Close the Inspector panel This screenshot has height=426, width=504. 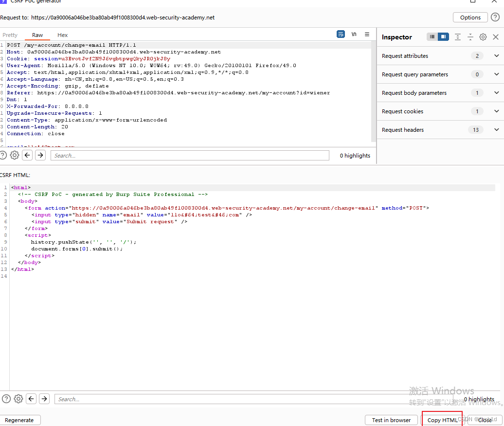pyautogui.click(x=496, y=37)
